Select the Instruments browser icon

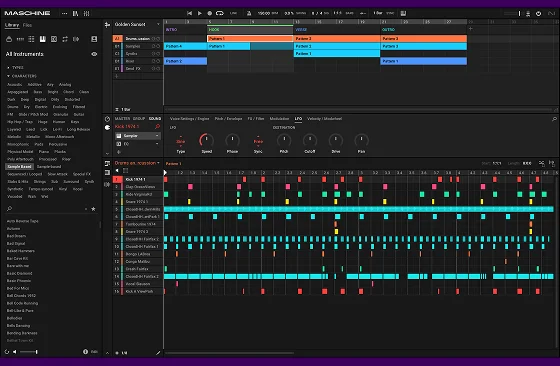click(42, 39)
